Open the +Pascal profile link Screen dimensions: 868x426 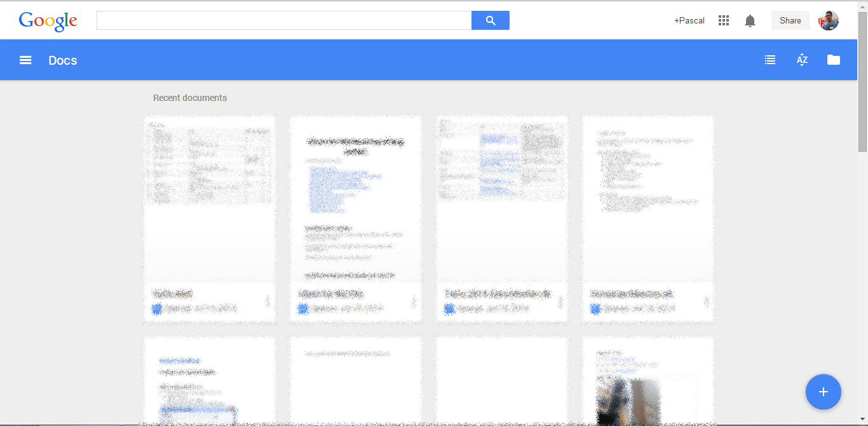click(x=689, y=20)
